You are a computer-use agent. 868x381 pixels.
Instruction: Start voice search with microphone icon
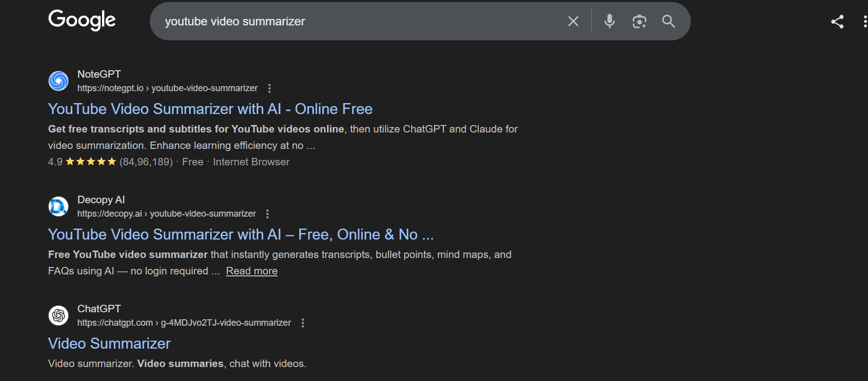pos(610,21)
